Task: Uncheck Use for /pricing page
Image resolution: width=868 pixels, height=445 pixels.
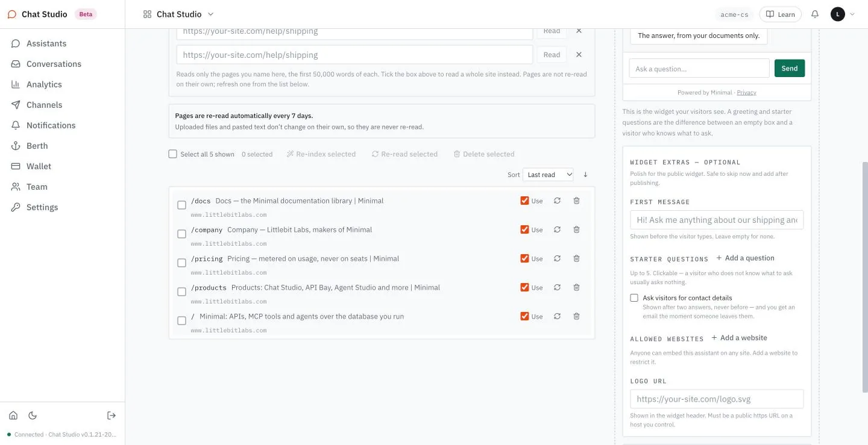Action: (x=524, y=258)
